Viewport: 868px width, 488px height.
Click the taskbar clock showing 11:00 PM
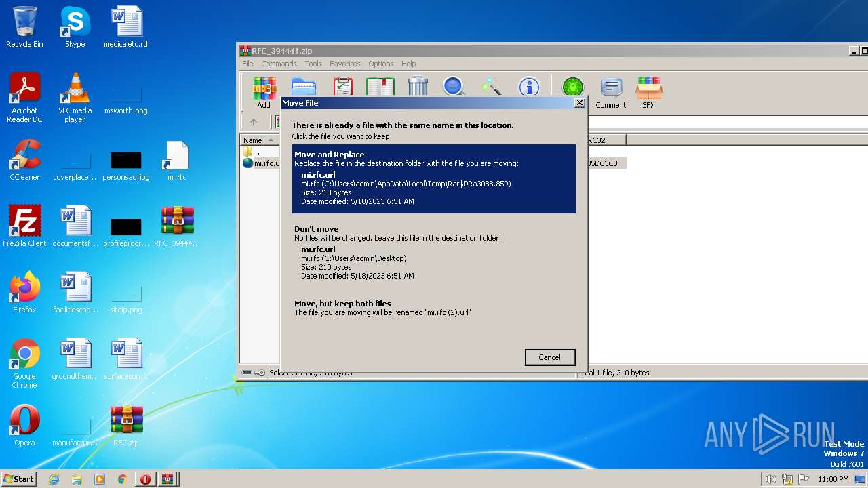(833, 479)
